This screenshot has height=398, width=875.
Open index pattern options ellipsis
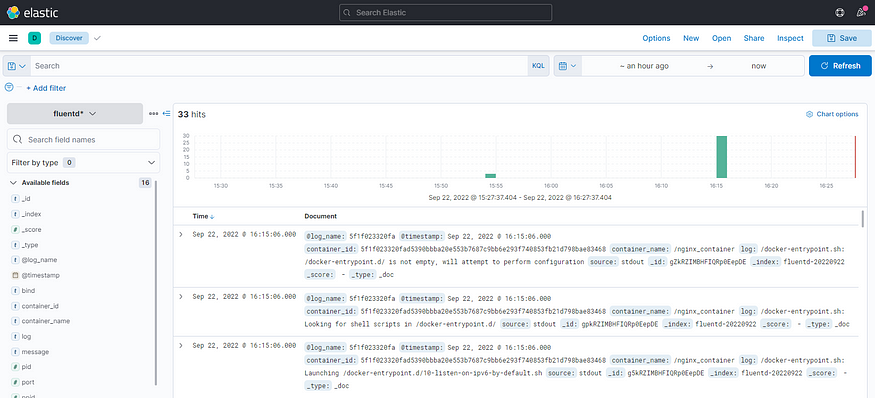[x=153, y=113]
